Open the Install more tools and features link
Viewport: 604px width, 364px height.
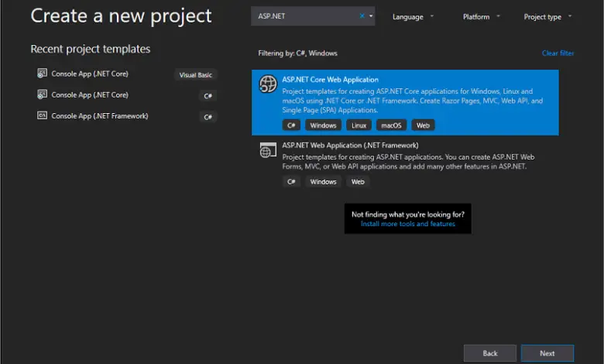[407, 224]
